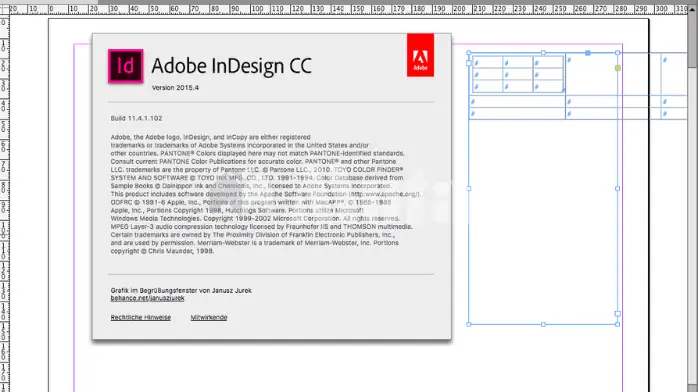
Task: Click 'Grafik im Begrüßungsfenster von Janusz Jurek' line
Action: pos(181,290)
